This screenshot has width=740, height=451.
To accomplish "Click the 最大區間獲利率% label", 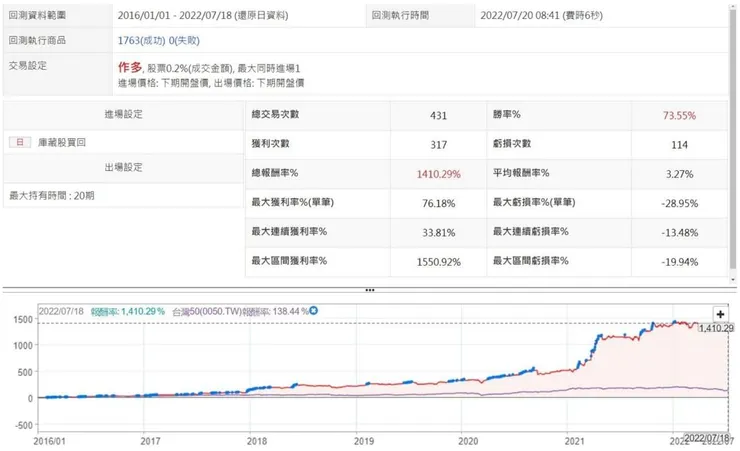I will tap(289, 260).
